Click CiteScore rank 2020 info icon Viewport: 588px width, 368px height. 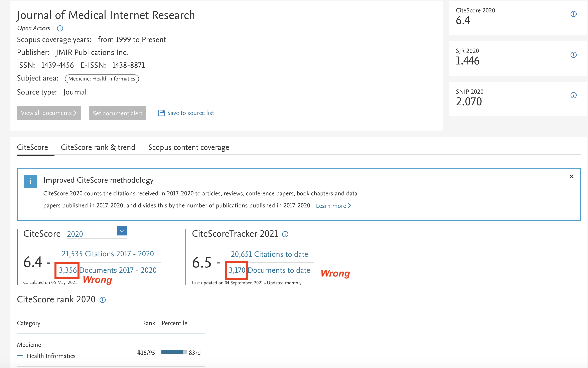pos(103,300)
